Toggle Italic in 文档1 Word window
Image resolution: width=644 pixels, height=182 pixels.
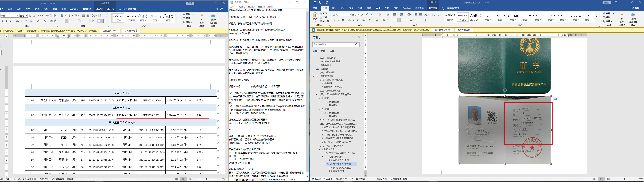pos(6,21)
